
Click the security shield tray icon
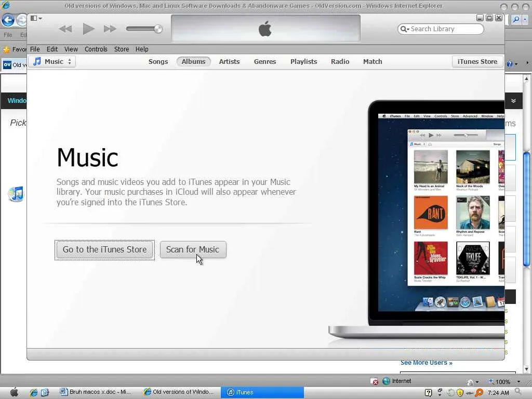click(460, 393)
